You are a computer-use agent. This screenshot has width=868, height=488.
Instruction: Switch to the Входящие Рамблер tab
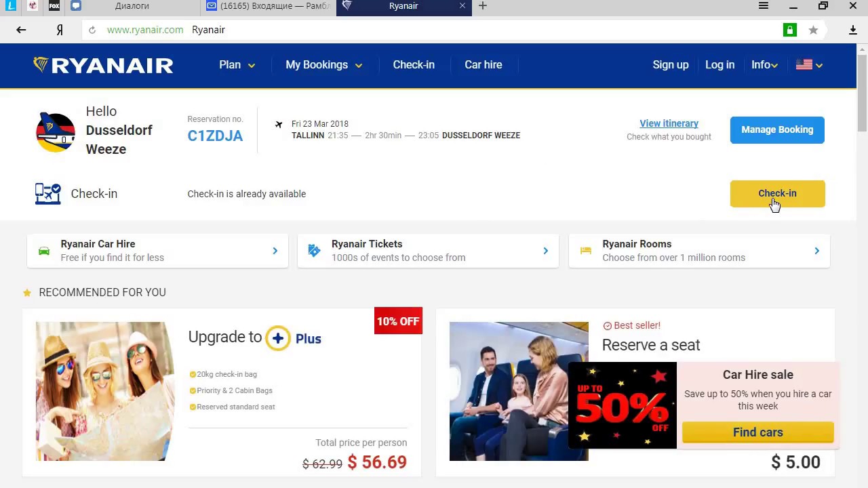pos(269,5)
